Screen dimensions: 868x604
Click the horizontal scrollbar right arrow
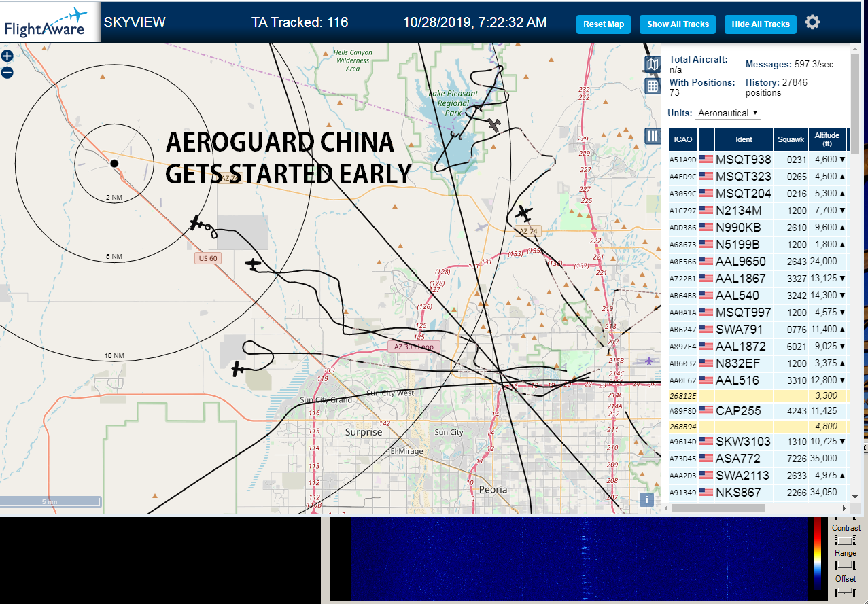click(845, 508)
